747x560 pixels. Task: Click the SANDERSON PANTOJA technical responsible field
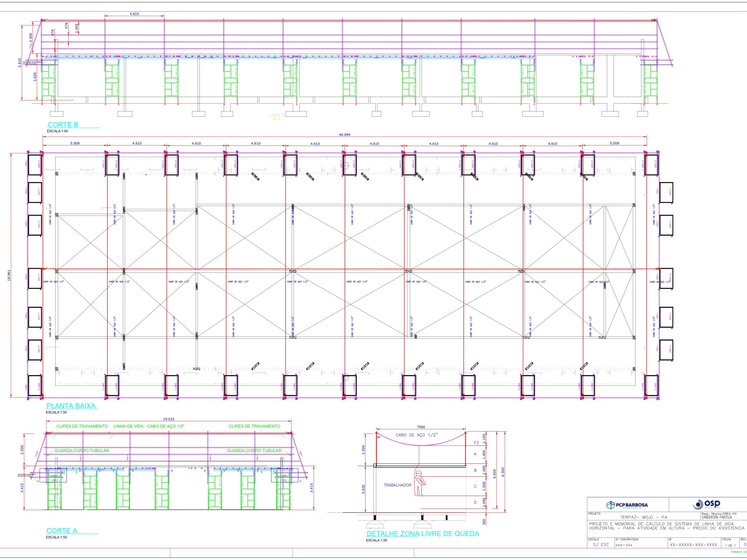[x=717, y=517]
